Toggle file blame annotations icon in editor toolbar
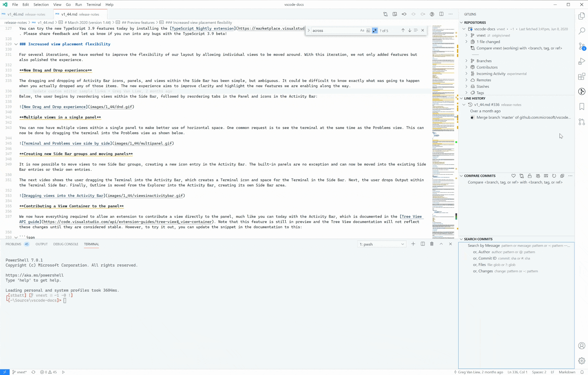This screenshot has height=375, width=588. [432, 14]
